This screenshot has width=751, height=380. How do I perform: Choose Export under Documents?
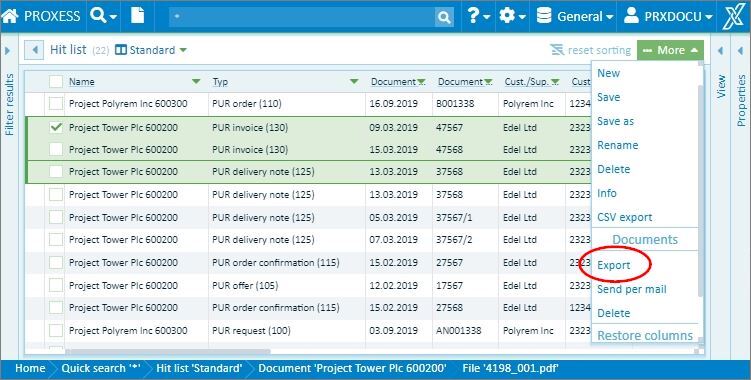click(x=614, y=265)
